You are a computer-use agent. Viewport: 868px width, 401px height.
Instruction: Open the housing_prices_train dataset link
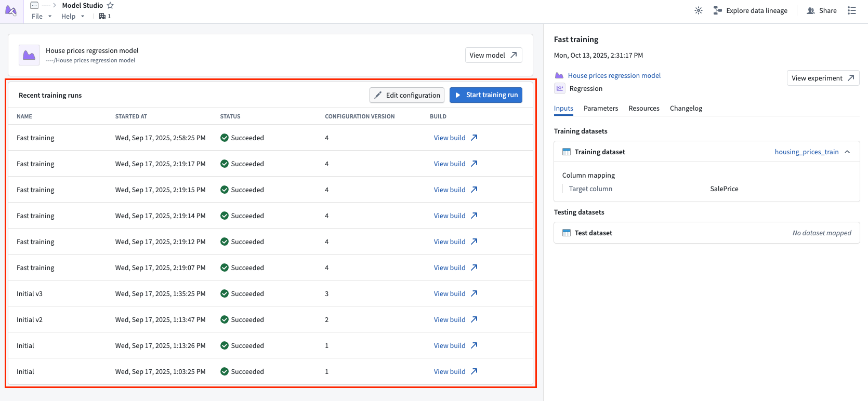click(807, 152)
